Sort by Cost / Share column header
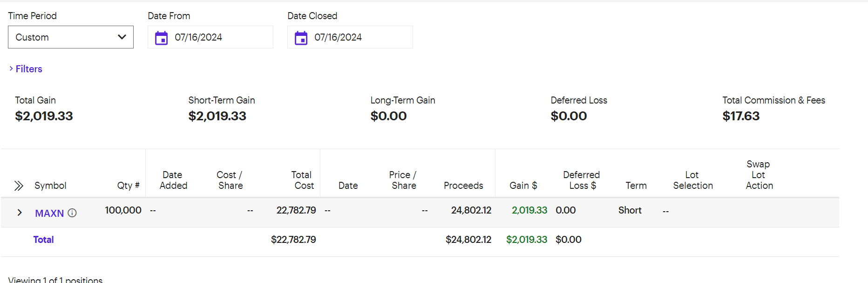The width and height of the screenshot is (868, 283). 230,180
